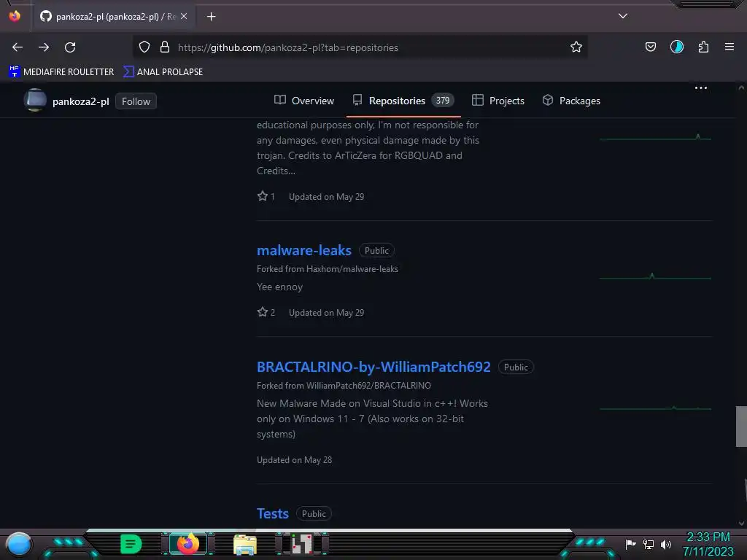This screenshot has height=560, width=747.
Task: Click the 'Updated on May 28' text
Action: coord(295,460)
